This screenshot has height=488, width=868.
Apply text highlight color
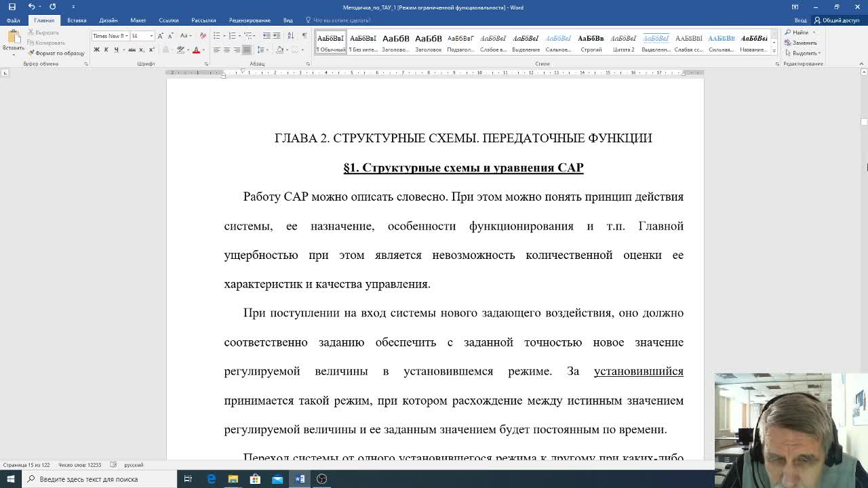tap(180, 49)
